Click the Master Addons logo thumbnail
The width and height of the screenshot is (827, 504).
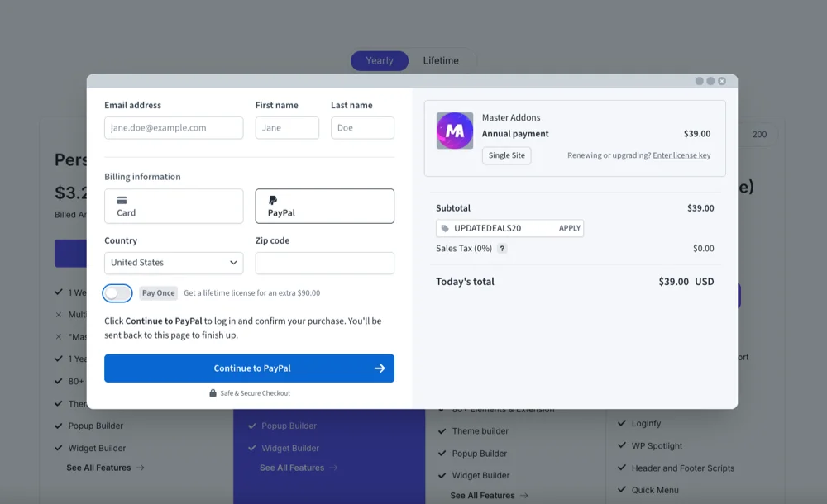pyautogui.click(x=455, y=131)
